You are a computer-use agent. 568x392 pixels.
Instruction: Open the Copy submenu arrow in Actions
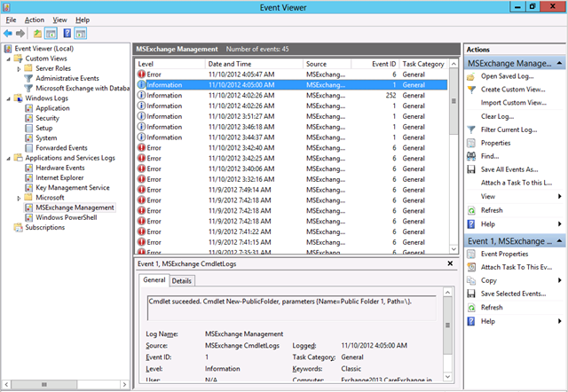tap(560, 280)
